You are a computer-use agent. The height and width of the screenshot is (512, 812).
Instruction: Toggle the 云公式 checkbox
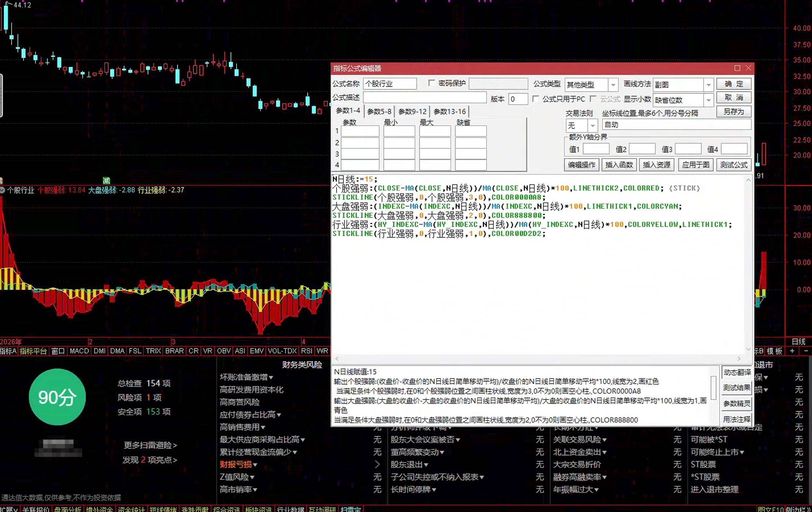point(593,99)
